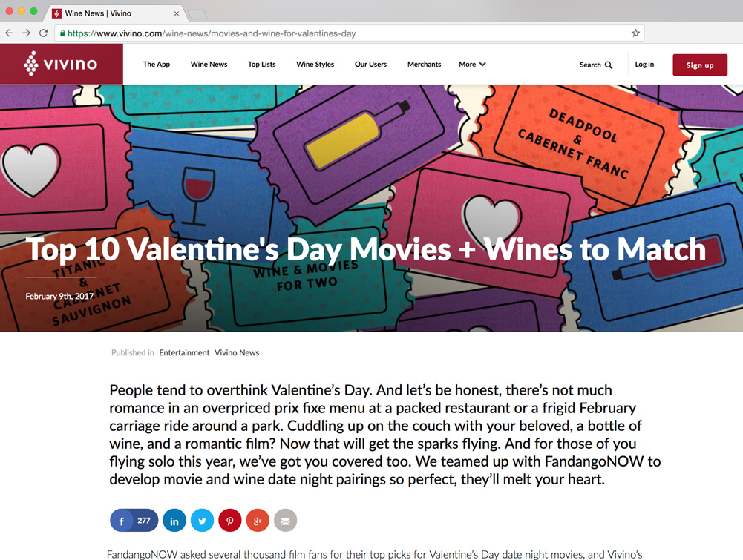Viewport: 743px width, 560px height.
Task: Click the browser forward arrow
Action: click(26, 33)
